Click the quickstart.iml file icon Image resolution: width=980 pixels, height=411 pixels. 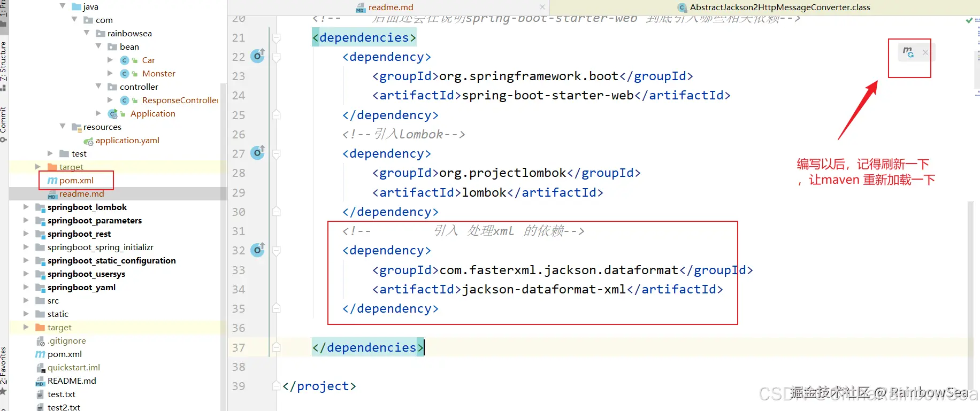point(40,368)
